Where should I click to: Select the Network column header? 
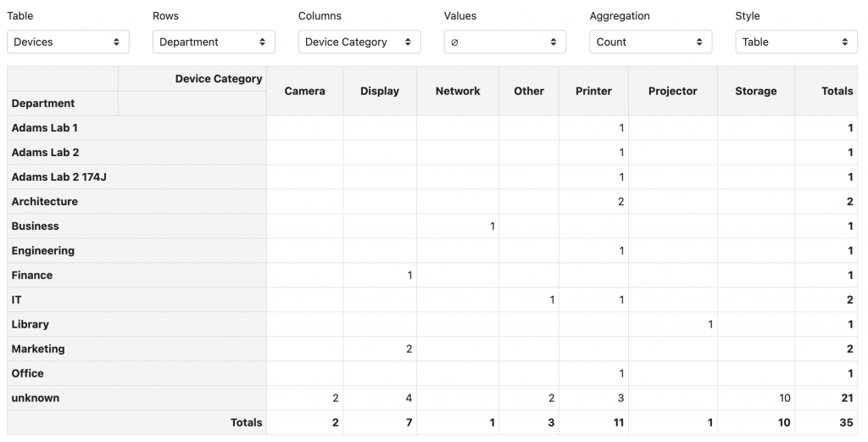coord(458,91)
